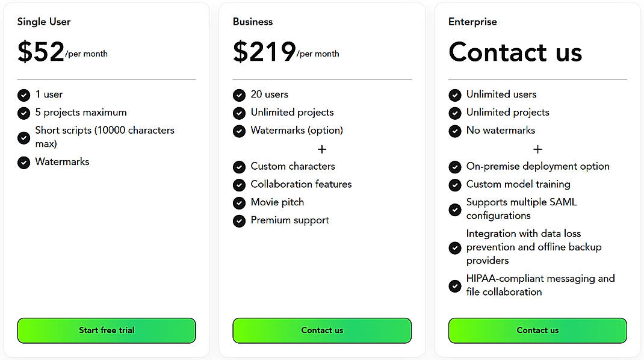Toggle the 'Watermarks (option)' feature in Business
The width and height of the screenshot is (644, 360).
tap(239, 131)
